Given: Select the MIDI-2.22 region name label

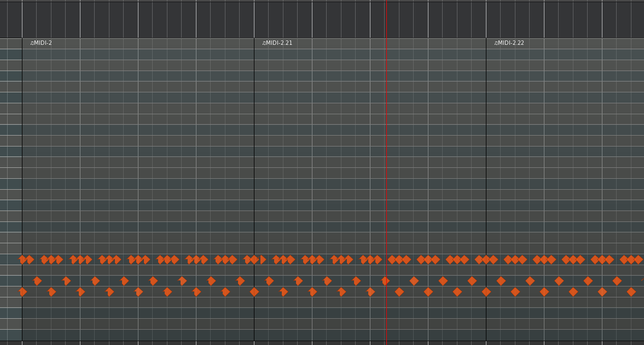Looking at the screenshot, I should tap(509, 43).
